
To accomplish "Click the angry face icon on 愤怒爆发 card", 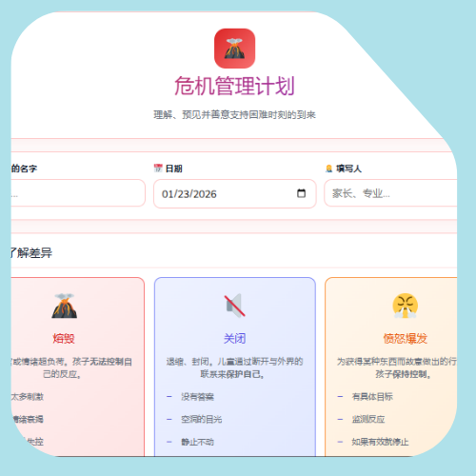I will [406, 306].
